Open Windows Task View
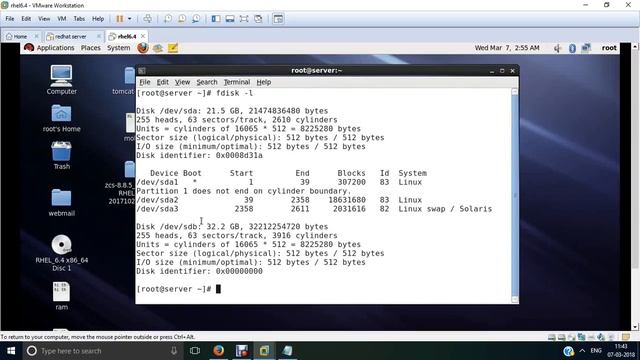This screenshot has width=640, height=360. tap(195, 351)
